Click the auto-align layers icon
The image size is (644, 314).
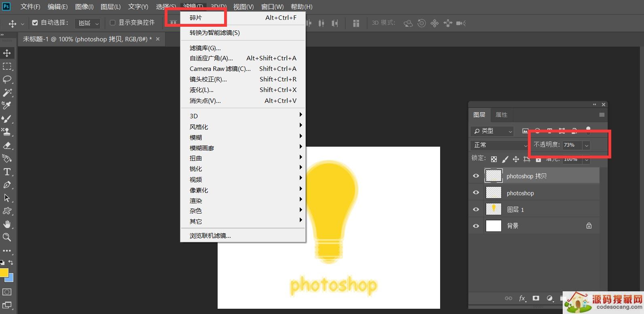[356, 23]
